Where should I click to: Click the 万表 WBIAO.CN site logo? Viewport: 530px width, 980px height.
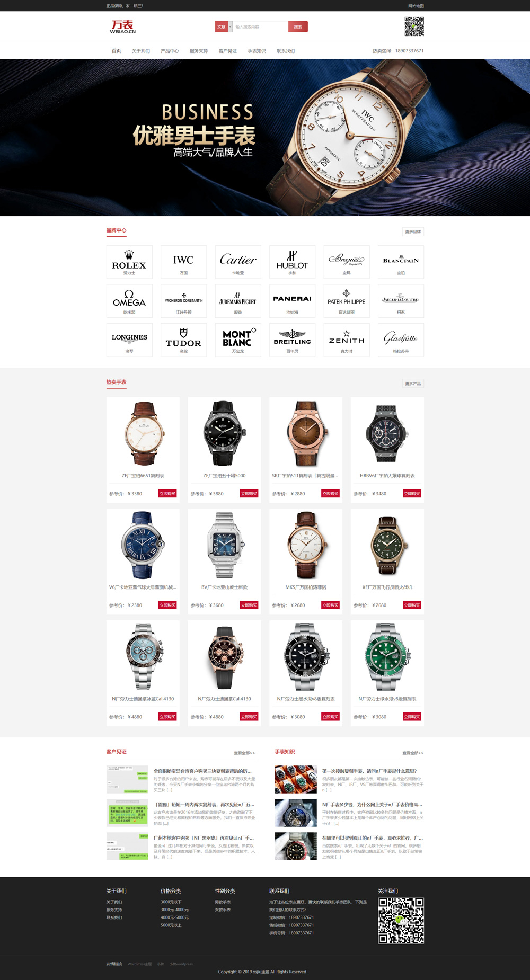pyautogui.click(x=123, y=26)
